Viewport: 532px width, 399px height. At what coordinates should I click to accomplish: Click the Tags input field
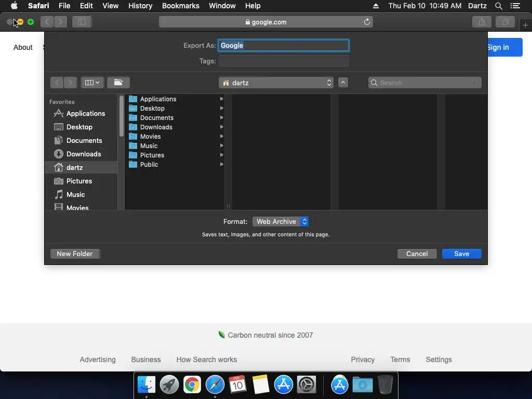point(283,61)
